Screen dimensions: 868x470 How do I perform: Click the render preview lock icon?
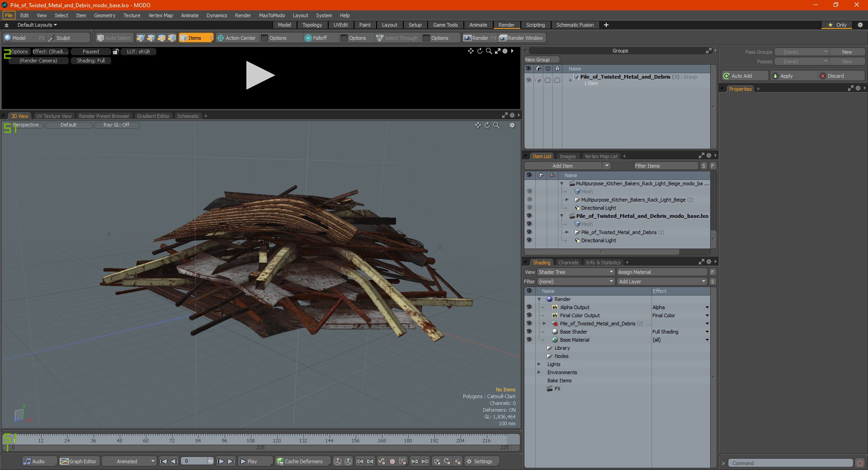(116, 52)
